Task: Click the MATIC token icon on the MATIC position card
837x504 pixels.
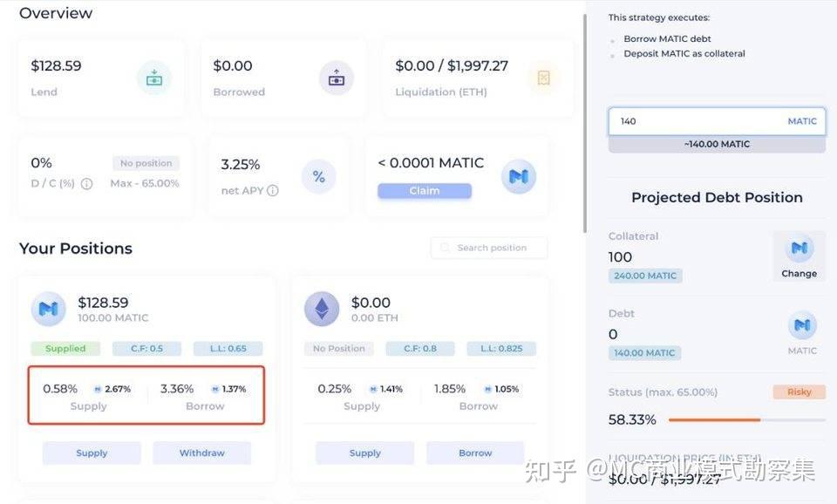Action: coord(48,309)
